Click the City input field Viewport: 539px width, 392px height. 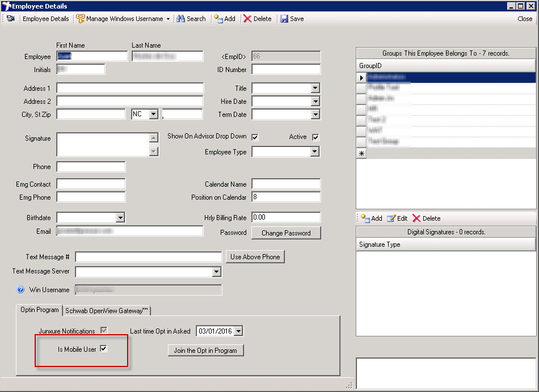click(x=91, y=114)
